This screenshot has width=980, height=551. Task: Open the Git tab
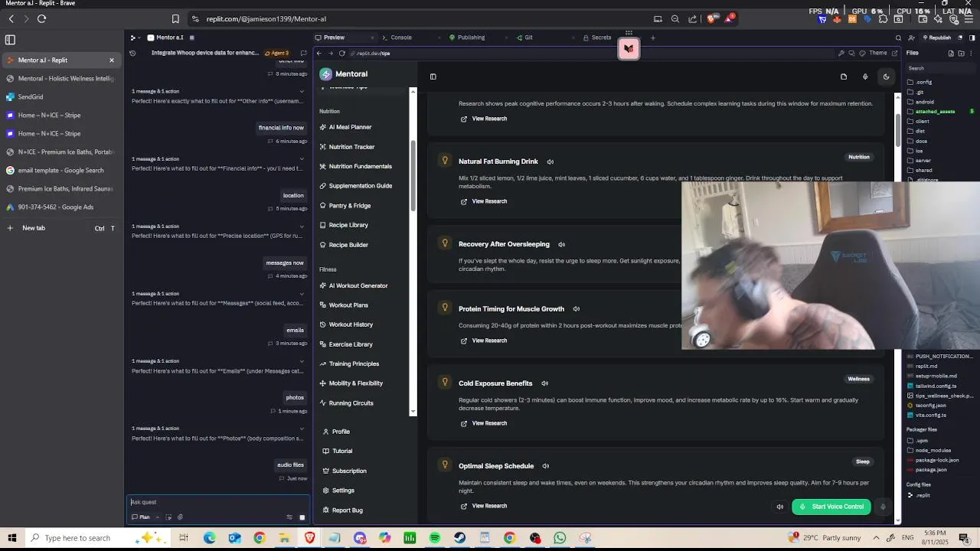coord(528,37)
